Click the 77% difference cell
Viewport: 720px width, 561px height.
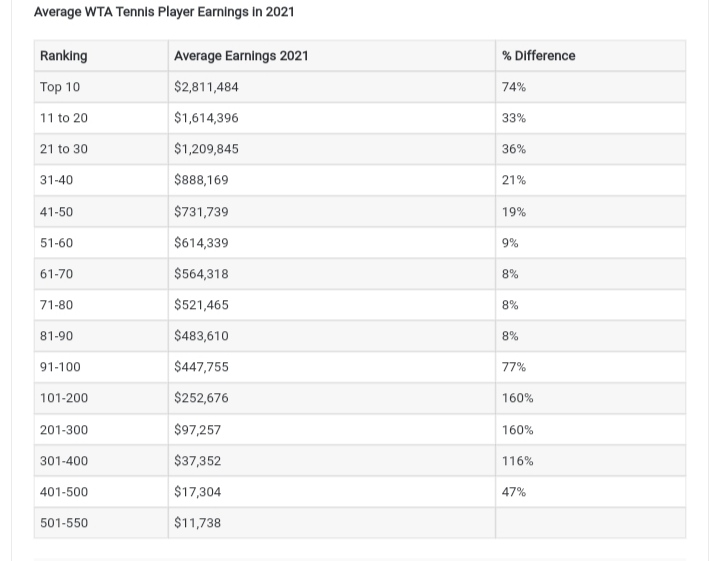tap(591, 367)
